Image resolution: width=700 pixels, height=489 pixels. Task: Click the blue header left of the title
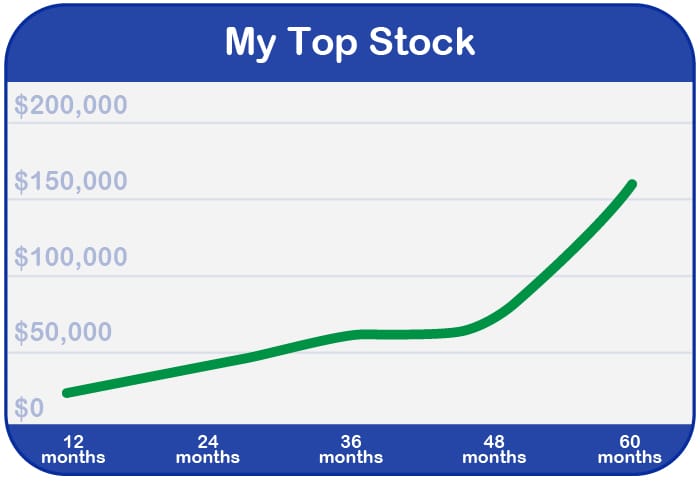coord(110,43)
